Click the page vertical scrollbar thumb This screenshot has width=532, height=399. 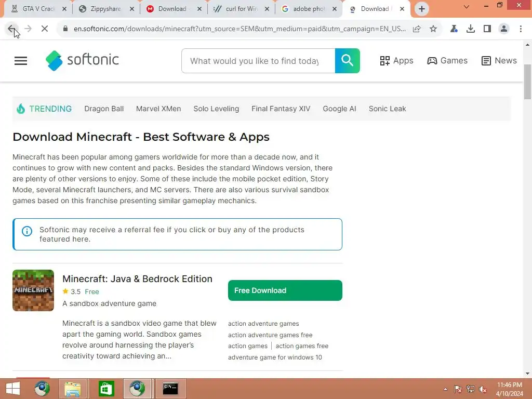click(528, 82)
